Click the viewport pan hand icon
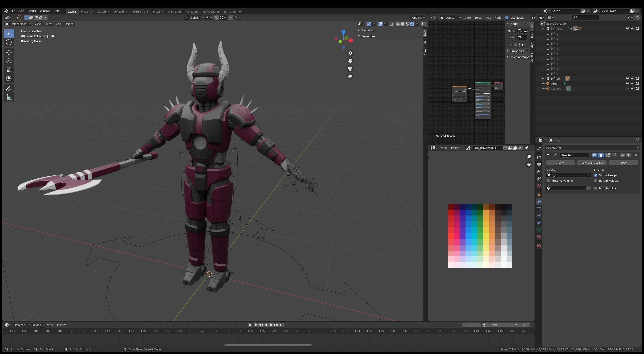The height and width of the screenshot is (354, 644). [x=350, y=61]
